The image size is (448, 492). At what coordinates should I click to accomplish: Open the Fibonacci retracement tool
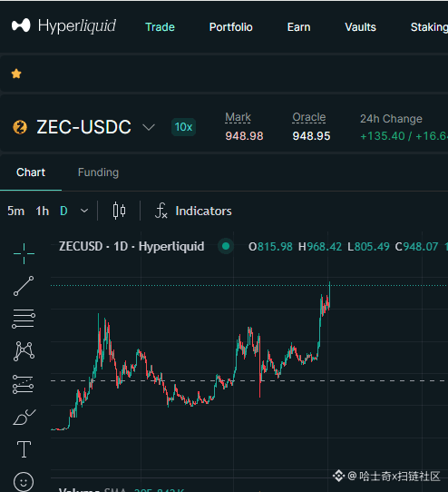24,319
